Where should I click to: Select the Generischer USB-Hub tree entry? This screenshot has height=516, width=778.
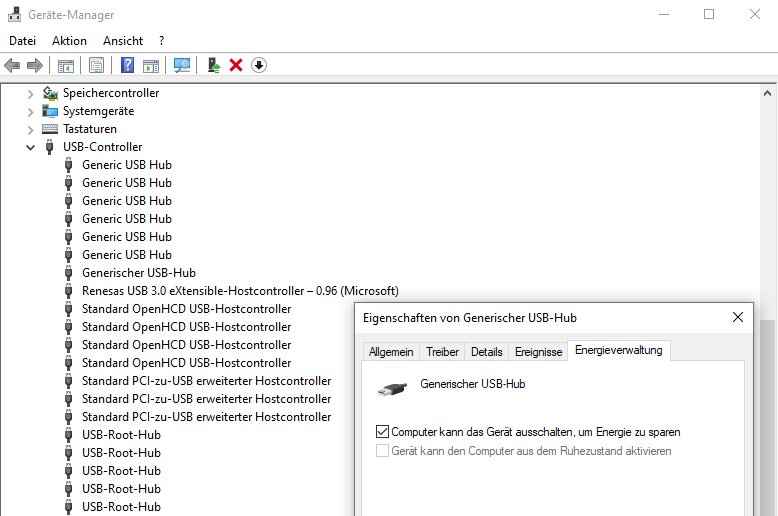(x=139, y=273)
